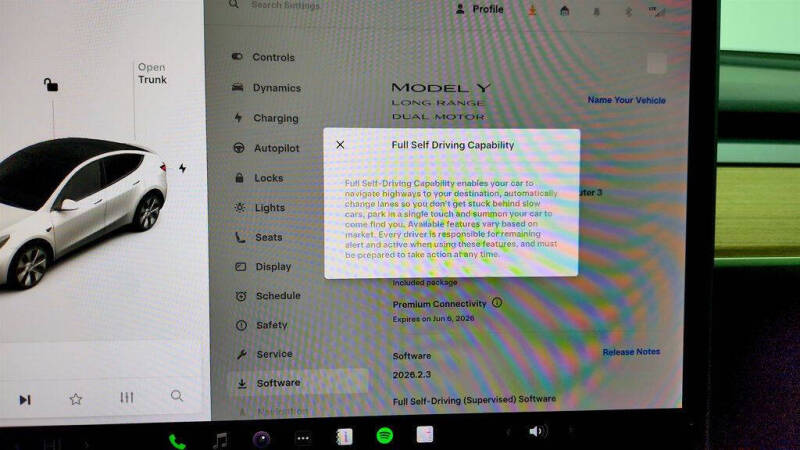Launch Spotify from the bottom bar
This screenshot has width=800, height=450.
pyautogui.click(x=385, y=435)
